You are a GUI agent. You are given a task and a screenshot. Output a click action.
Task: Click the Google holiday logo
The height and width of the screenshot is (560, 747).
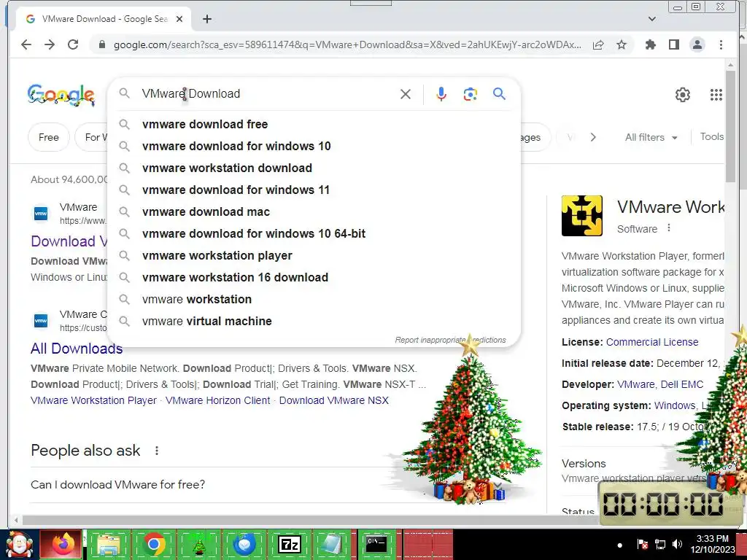61,94
